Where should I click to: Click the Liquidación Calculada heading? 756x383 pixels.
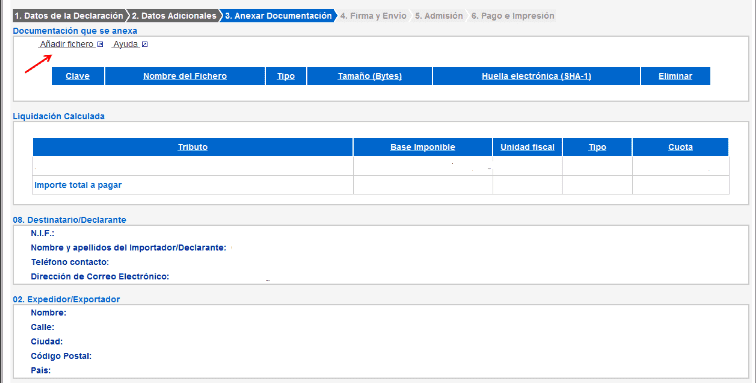click(x=58, y=116)
